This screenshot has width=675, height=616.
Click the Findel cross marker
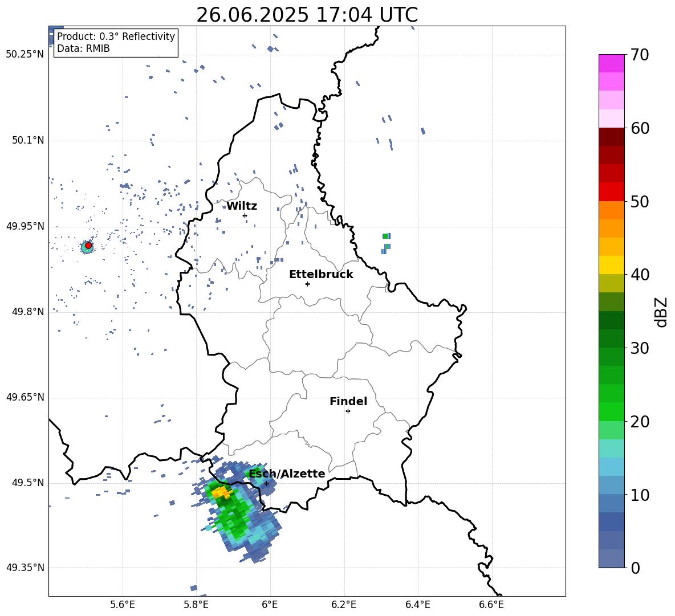[348, 411]
